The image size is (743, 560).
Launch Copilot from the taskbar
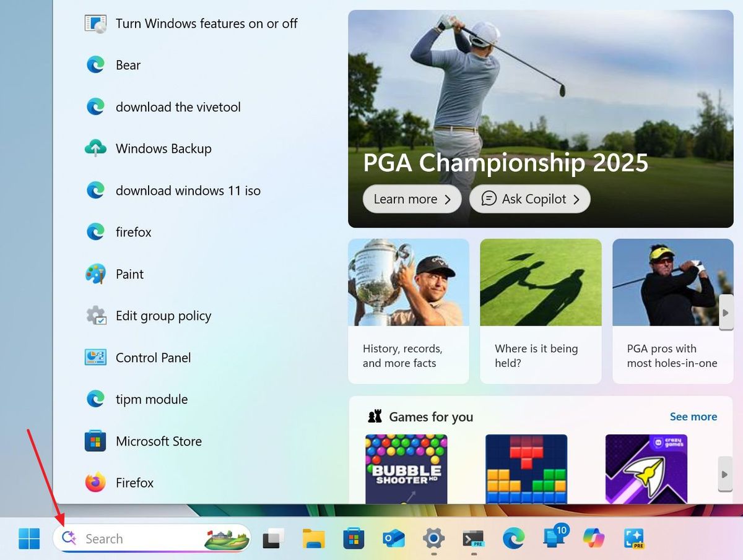[593, 538]
